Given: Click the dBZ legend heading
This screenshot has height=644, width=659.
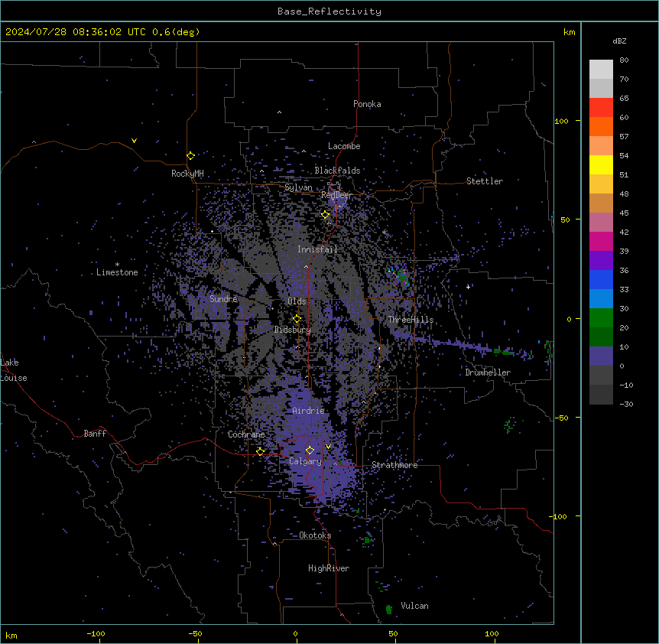Looking at the screenshot, I should (x=619, y=41).
